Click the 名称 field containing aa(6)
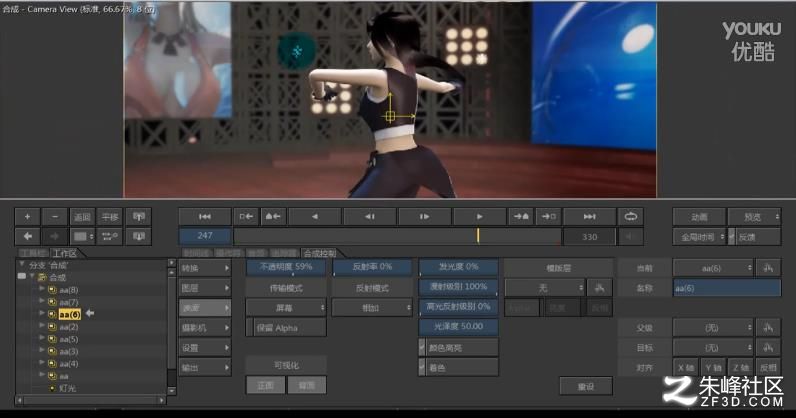796x418 pixels. [x=727, y=288]
